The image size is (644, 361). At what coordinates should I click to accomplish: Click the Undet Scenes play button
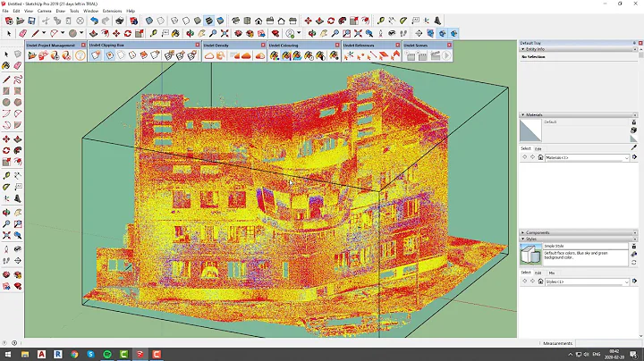tap(446, 55)
